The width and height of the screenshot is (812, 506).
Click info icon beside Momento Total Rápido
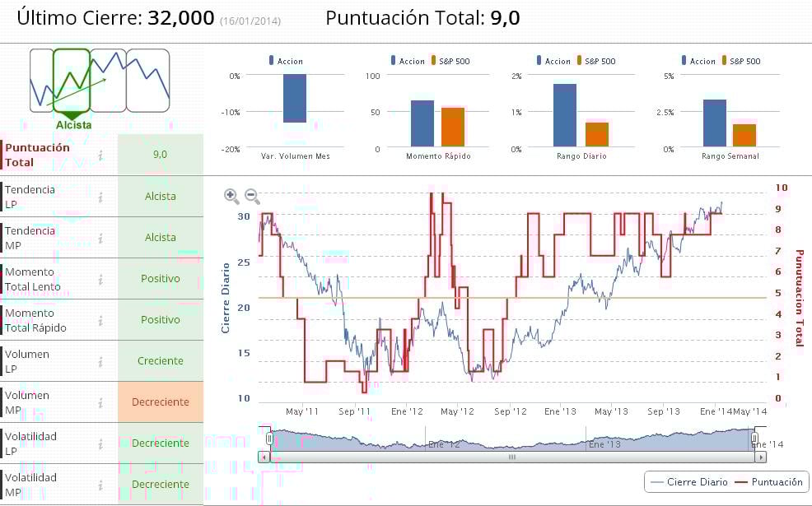(100, 321)
